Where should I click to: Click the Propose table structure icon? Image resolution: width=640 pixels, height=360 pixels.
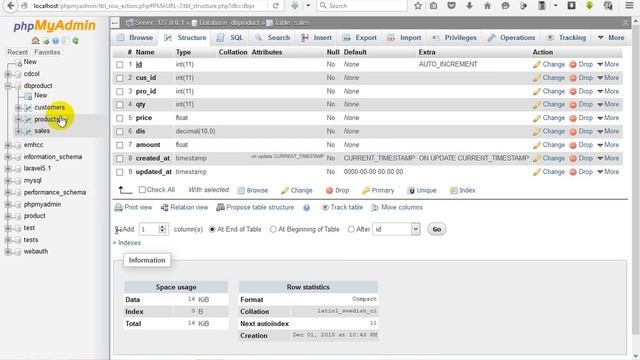pyautogui.click(x=220, y=207)
